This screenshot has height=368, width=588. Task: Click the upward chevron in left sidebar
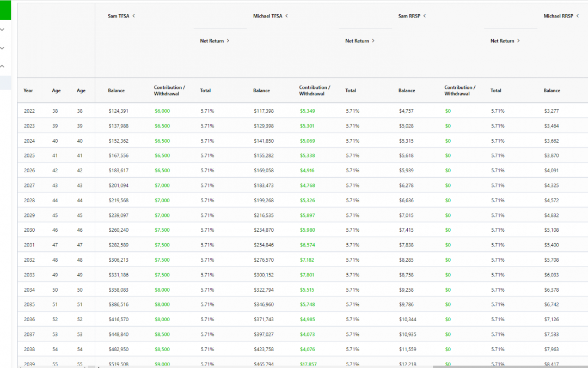2,66
